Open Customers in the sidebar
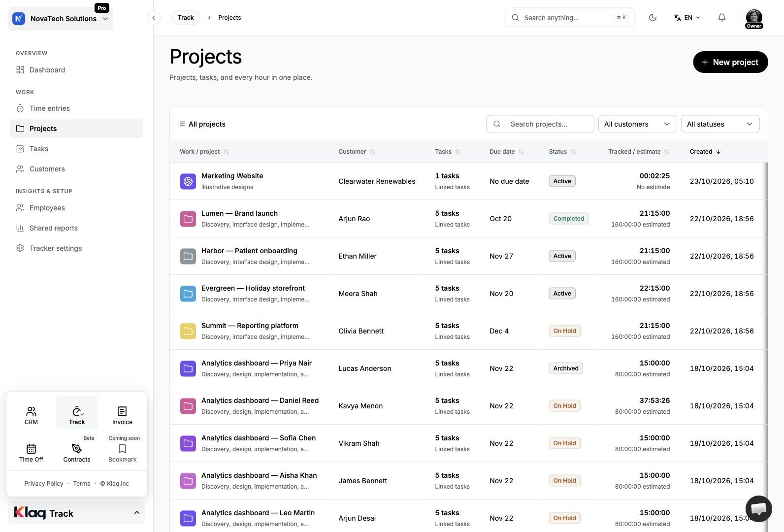Image resolution: width=784 pixels, height=532 pixels. 76,169
